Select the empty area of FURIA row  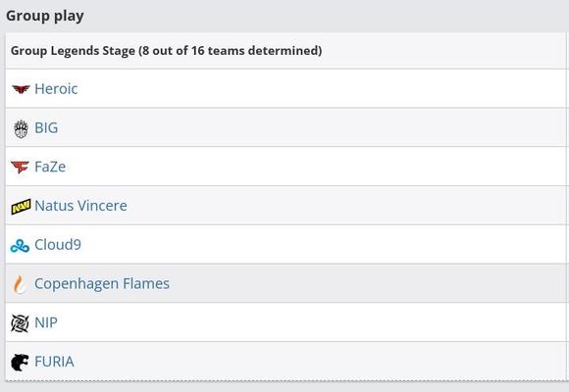point(320,362)
